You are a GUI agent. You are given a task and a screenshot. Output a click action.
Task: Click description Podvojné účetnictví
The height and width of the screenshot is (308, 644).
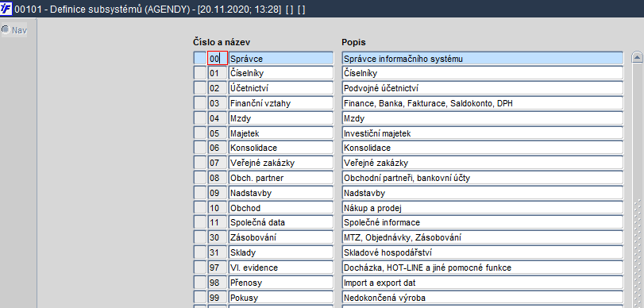pyautogui.click(x=482, y=88)
